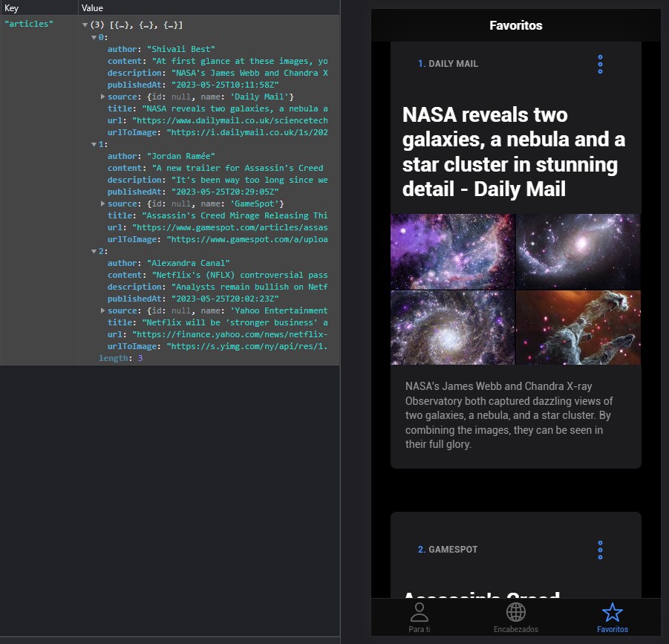
Task: Click the length: 3 row
Action: (121, 359)
